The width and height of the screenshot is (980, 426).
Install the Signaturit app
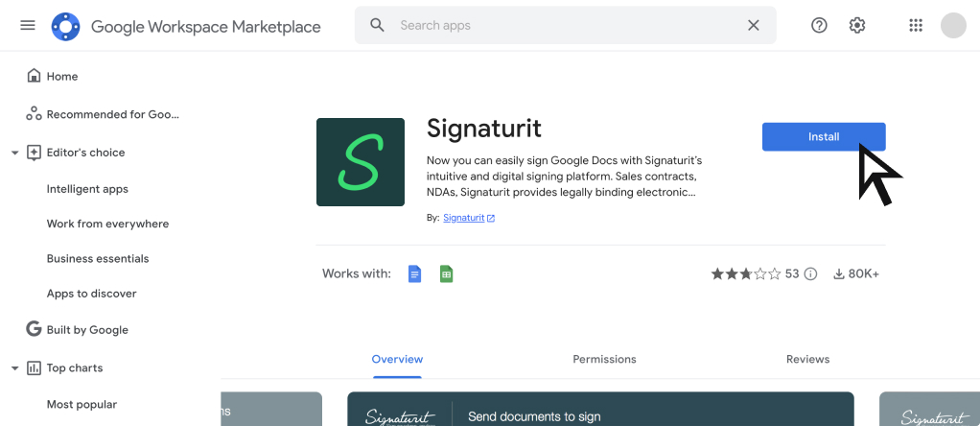click(x=824, y=137)
